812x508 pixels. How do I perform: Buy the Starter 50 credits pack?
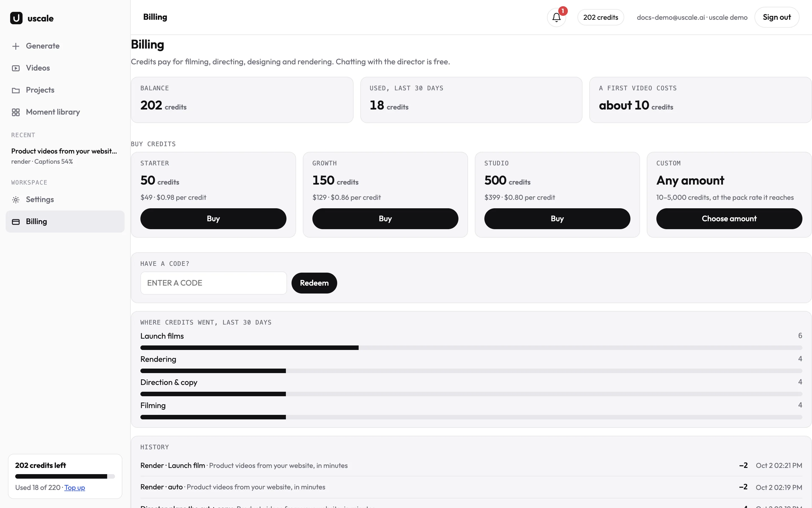pos(213,219)
